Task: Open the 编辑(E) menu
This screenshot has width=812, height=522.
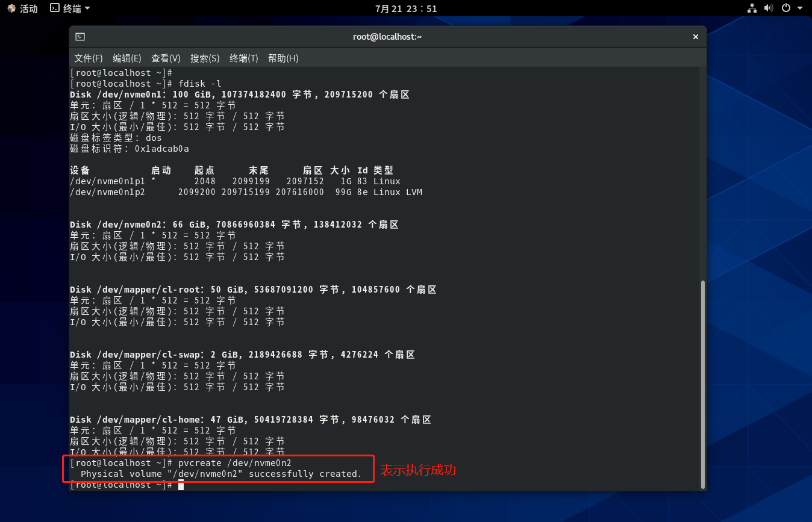Action: pos(126,58)
